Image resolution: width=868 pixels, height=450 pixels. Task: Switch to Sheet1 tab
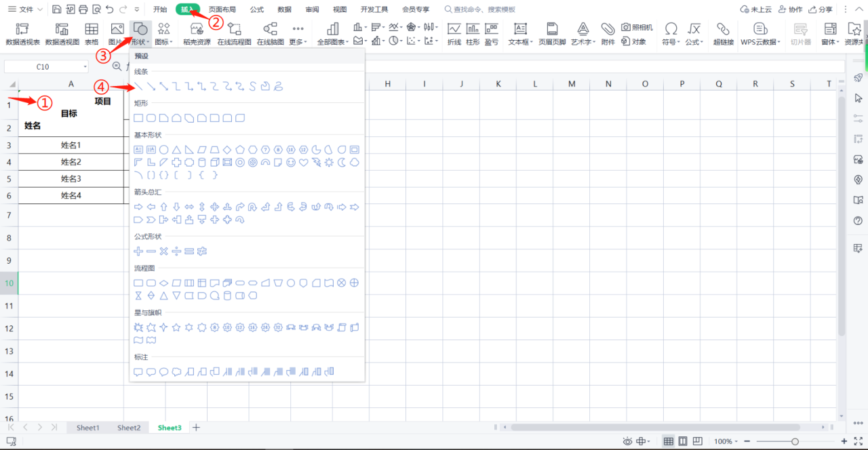[87, 428]
